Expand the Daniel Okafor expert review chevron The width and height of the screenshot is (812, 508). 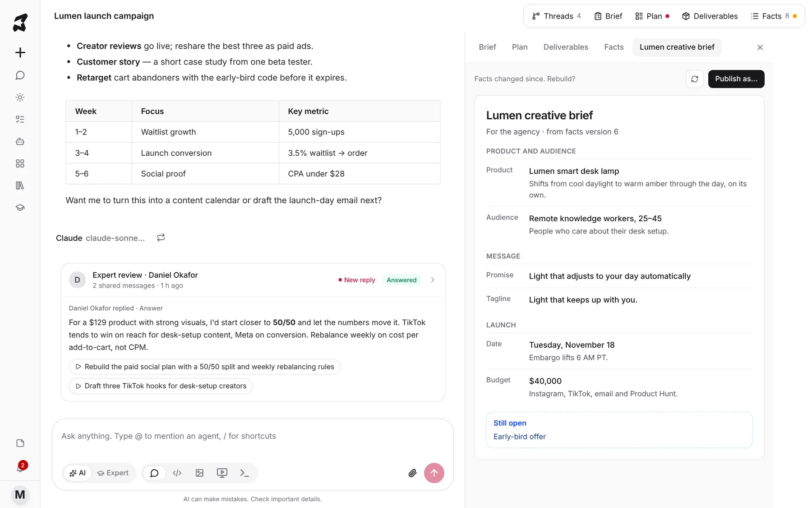pyautogui.click(x=432, y=280)
